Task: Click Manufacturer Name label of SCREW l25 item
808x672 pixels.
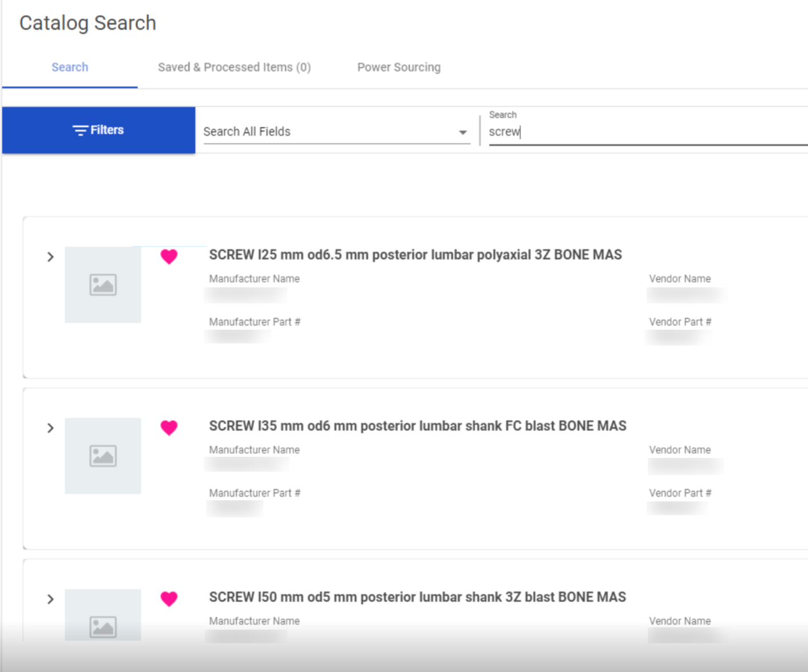Action: point(254,279)
